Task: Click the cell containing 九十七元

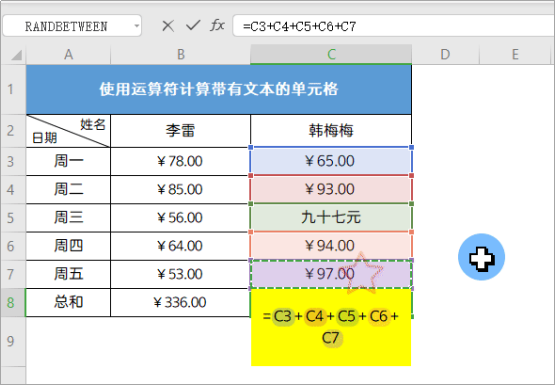Action: tap(331, 217)
